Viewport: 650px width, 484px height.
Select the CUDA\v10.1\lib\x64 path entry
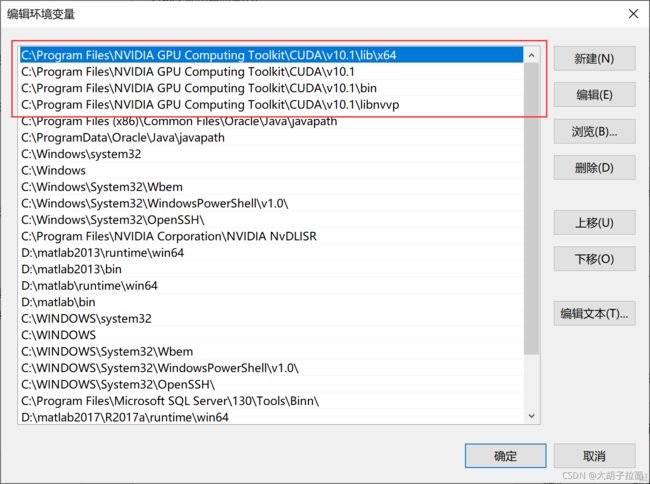(272, 55)
